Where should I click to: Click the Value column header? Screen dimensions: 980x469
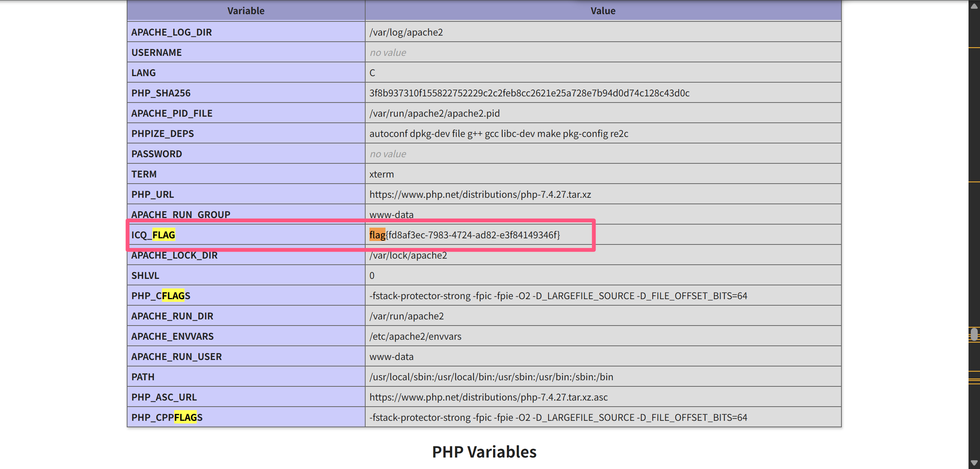tap(603, 11)
